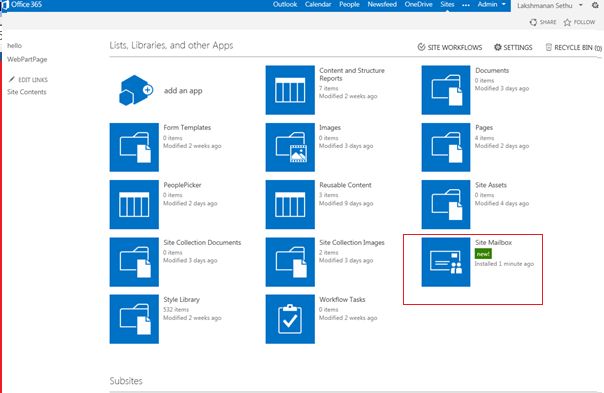Open Newsfeed in top navigation

coord(382,4)
